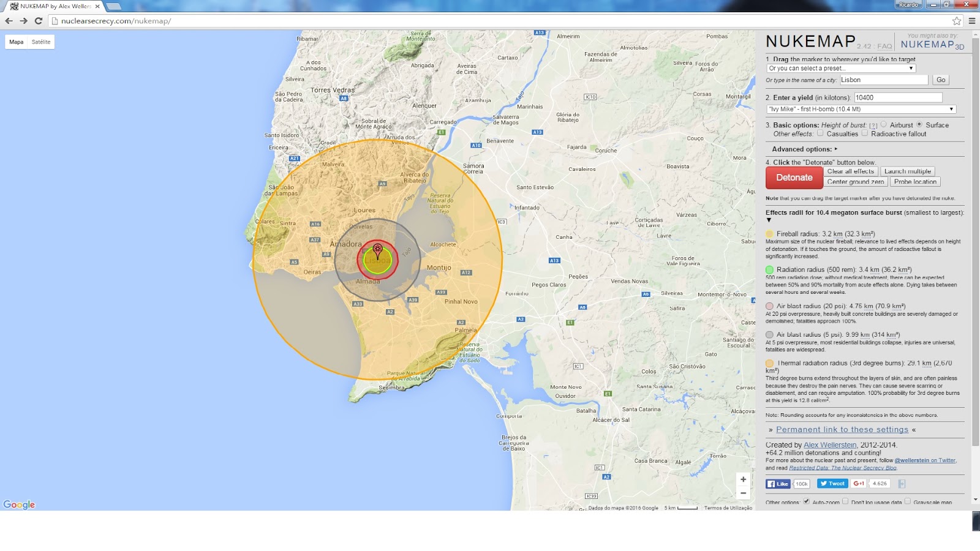Click Clear all effects

[851, 171]
